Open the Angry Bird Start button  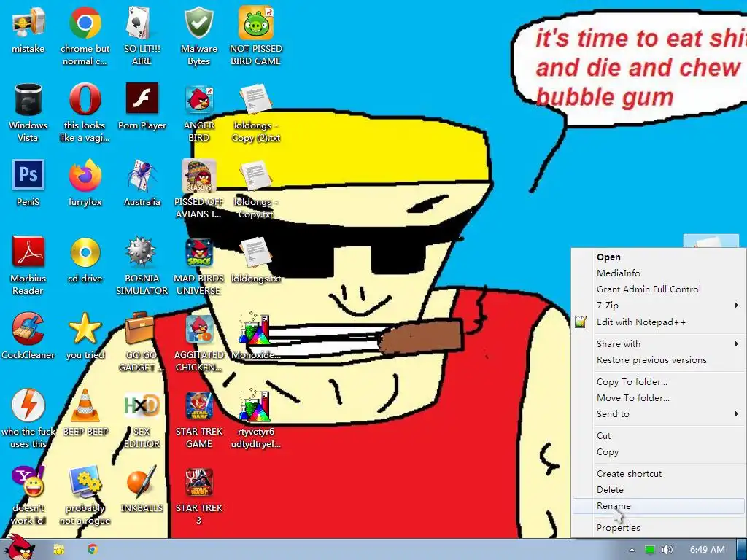point(20,548)
